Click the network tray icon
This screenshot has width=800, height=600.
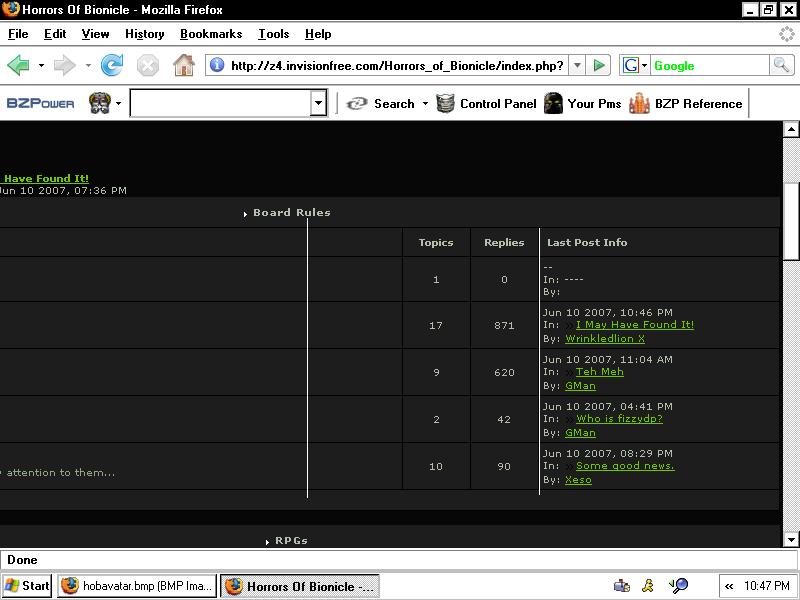pyautogui.click(x=621, y=586)
